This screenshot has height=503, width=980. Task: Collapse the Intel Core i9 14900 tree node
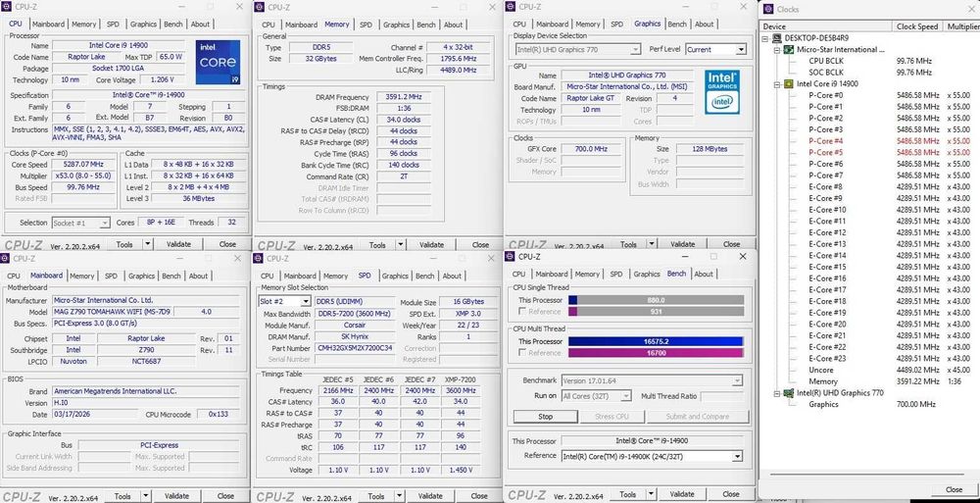[777, 84]
